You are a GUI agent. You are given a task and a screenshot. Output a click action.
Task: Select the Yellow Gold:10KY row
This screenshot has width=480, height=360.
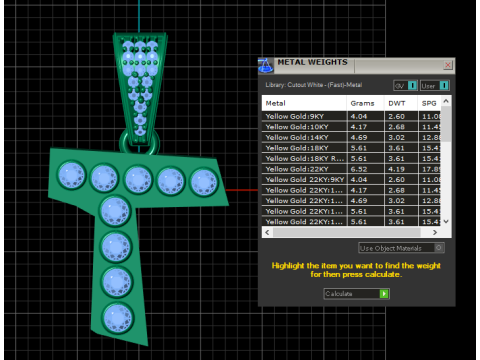pyautogui.click(x=352, y=127)
